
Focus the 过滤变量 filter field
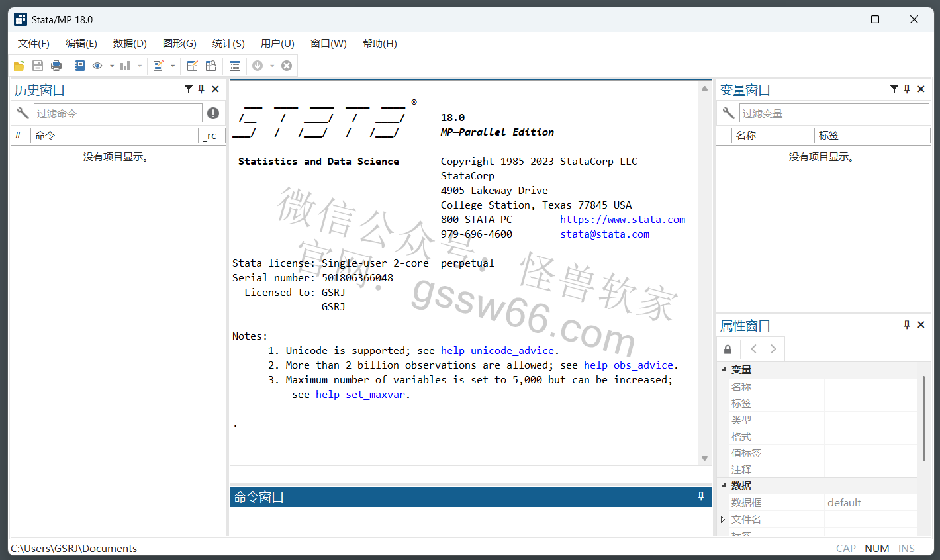coord(834,113)
